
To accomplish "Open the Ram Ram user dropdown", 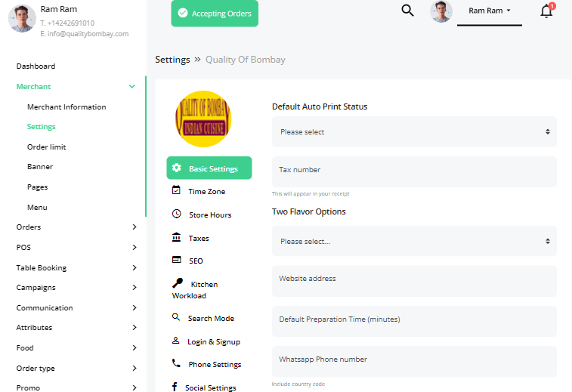I will pyautogui.click(x=490, y=11).
